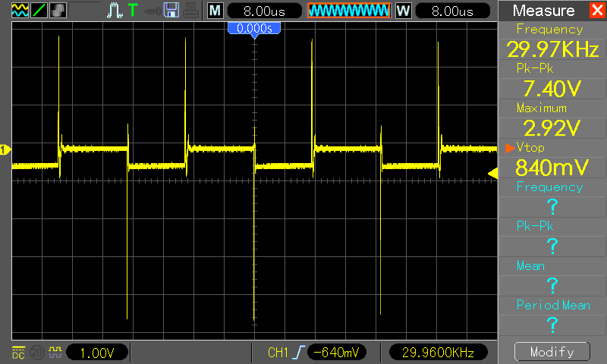
Task: Select the cyan Pk-Pk measurement slot
Action: pos(552,246)
